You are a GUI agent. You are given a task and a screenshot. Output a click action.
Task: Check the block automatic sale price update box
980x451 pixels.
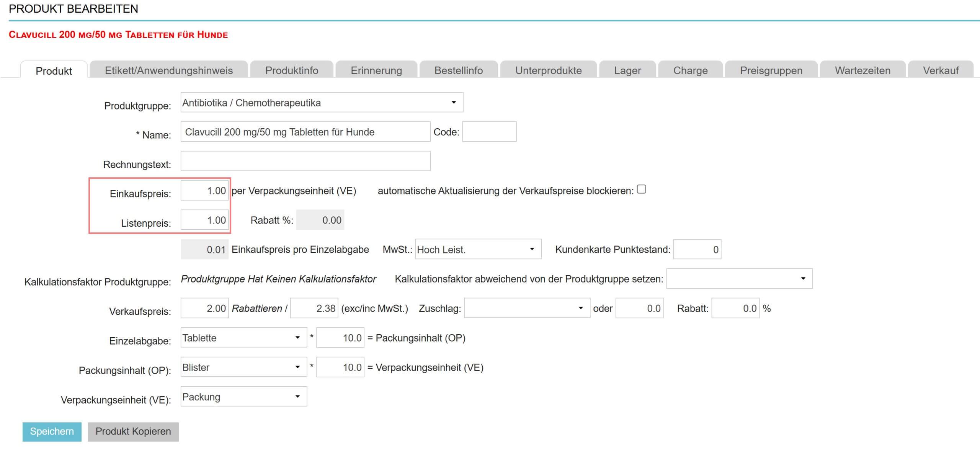point(641,190)
